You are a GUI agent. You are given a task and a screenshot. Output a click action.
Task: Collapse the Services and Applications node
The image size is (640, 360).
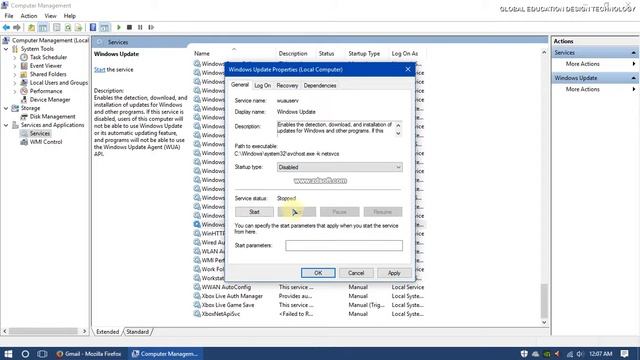pyautogui.click(x=6, y=125)
